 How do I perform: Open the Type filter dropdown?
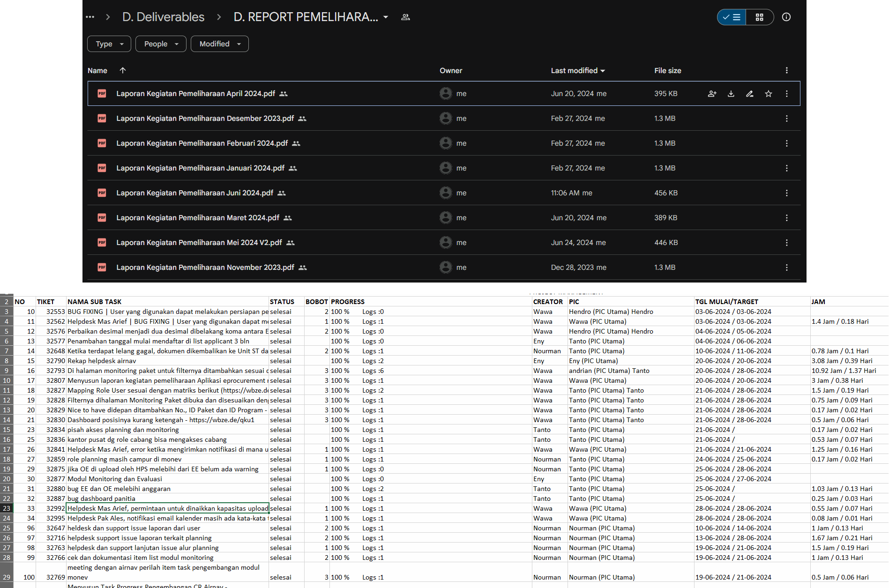pos(109,44)
